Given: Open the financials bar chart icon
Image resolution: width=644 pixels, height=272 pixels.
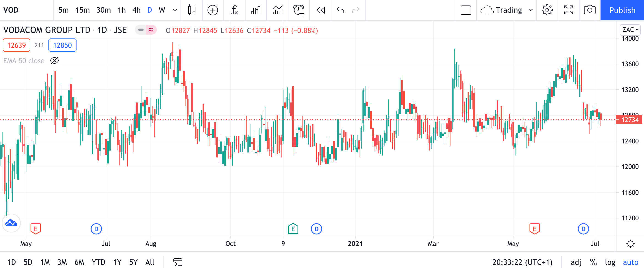Looking at the screenshot, I should (256, 10).
